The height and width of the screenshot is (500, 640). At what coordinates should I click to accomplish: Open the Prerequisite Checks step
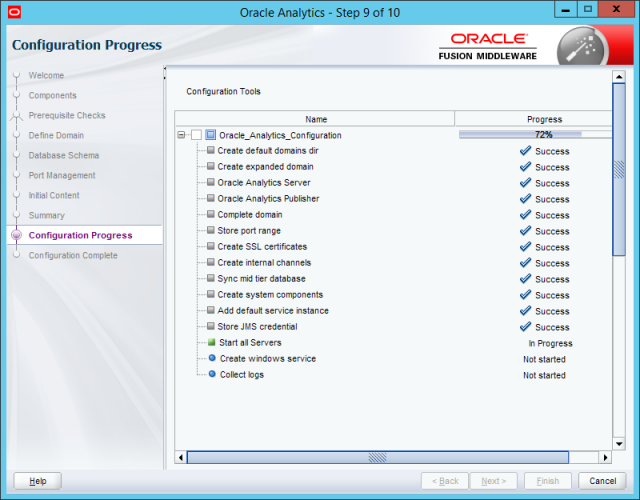[67, 115]
